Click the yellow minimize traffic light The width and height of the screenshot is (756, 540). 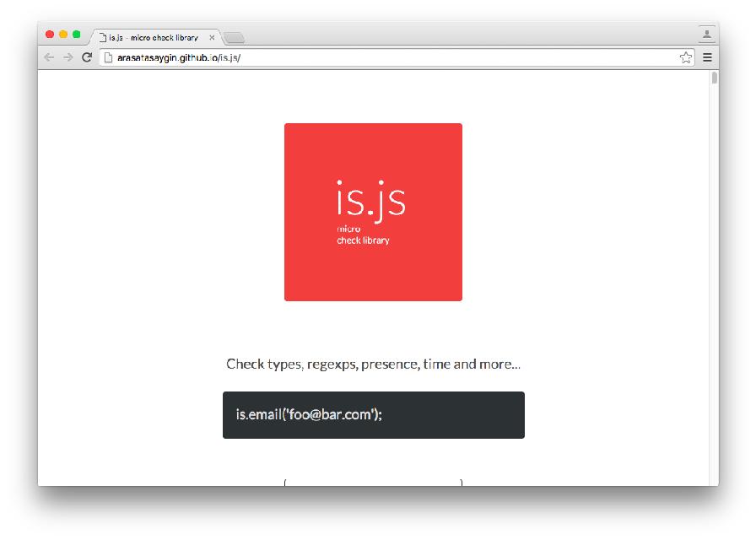coord(64,34)
